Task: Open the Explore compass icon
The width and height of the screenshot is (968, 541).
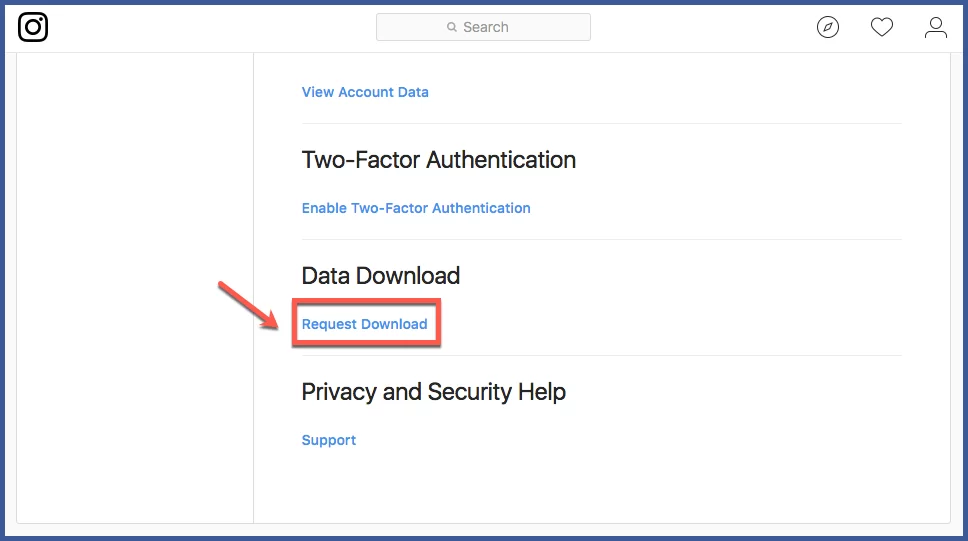Action: 828,27
